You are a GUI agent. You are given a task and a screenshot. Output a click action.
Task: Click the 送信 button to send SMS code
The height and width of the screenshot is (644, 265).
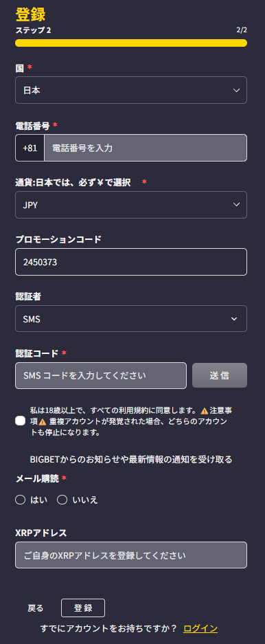click(220, 375)
